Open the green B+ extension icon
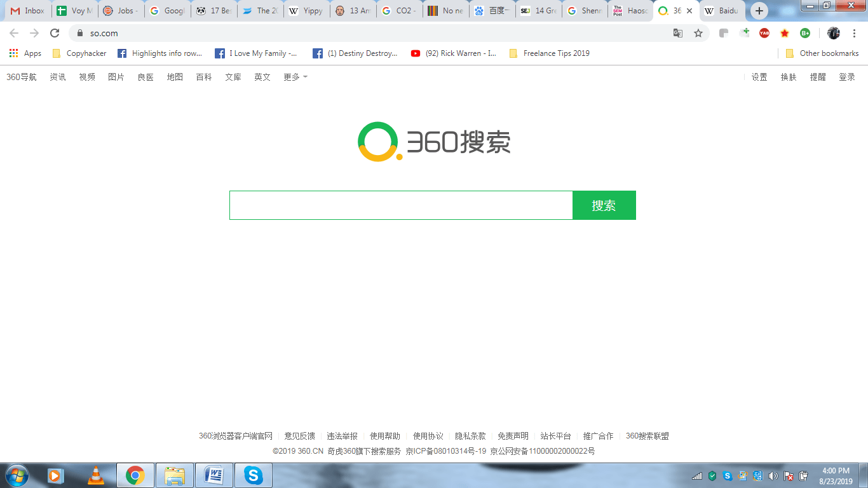 [805, 33]
